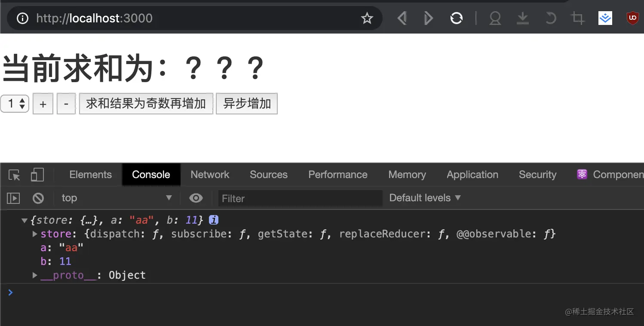The width and height of the screenshot is (644, 326).
Task: Click the + button to add
Action: tap(43, 104)
